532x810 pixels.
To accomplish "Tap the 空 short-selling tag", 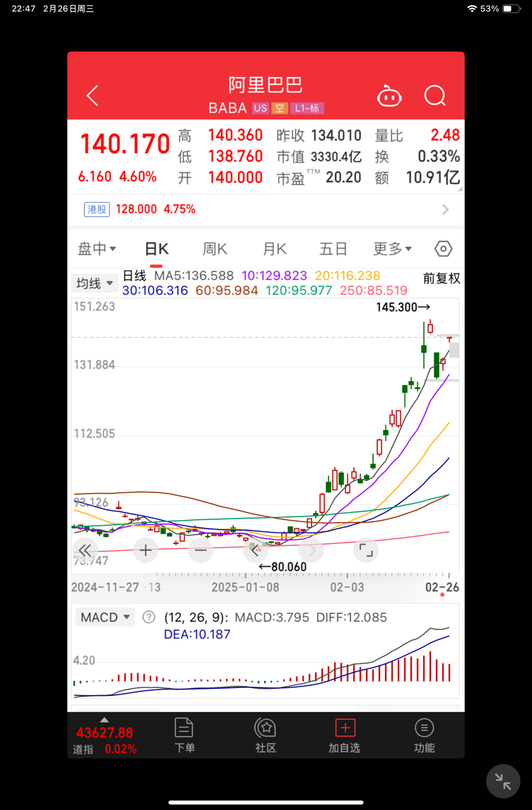I will [x=279, y=108].
